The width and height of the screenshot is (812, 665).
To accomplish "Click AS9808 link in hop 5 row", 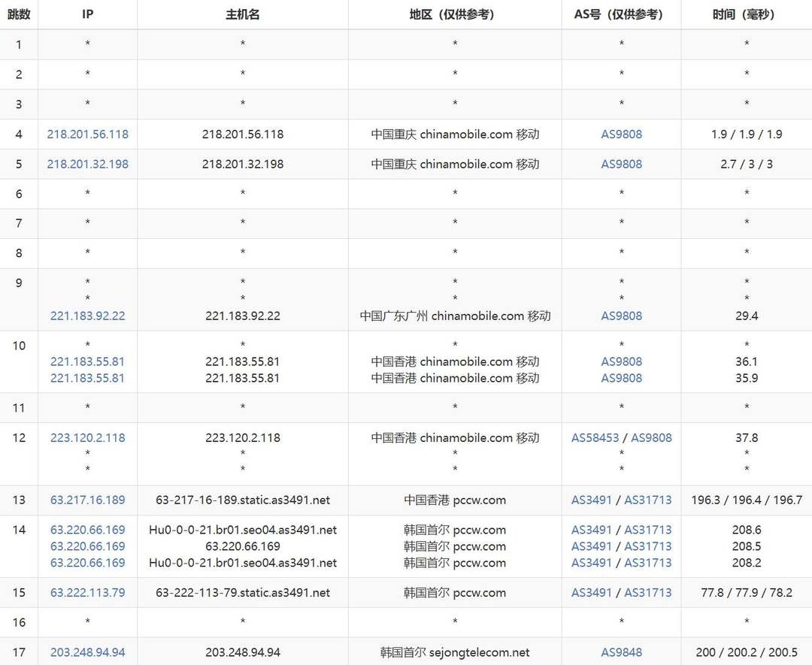I will tap(622, 164).
